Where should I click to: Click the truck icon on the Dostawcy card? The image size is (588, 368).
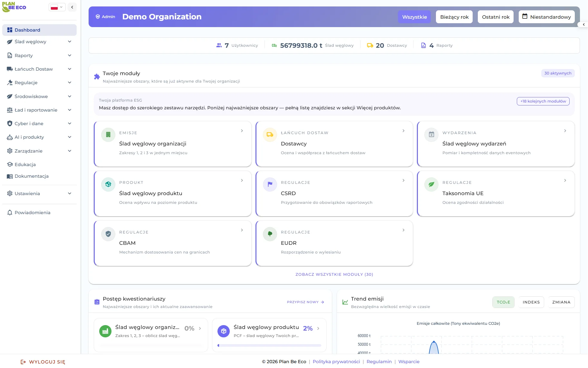point(270,135)
